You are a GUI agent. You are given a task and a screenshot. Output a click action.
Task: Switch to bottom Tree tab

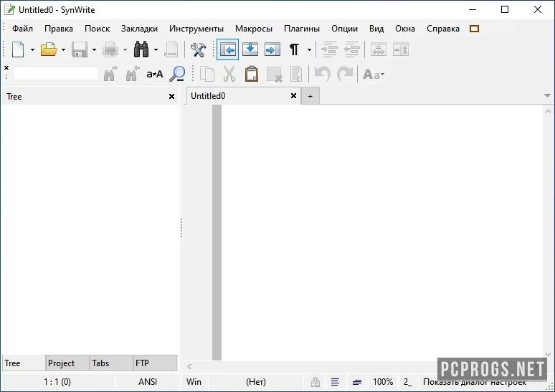(24, 363)
